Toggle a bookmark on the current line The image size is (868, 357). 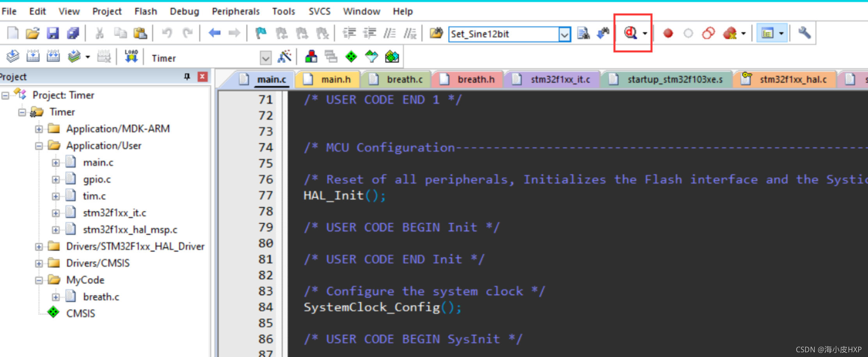(x=261, y=34)
